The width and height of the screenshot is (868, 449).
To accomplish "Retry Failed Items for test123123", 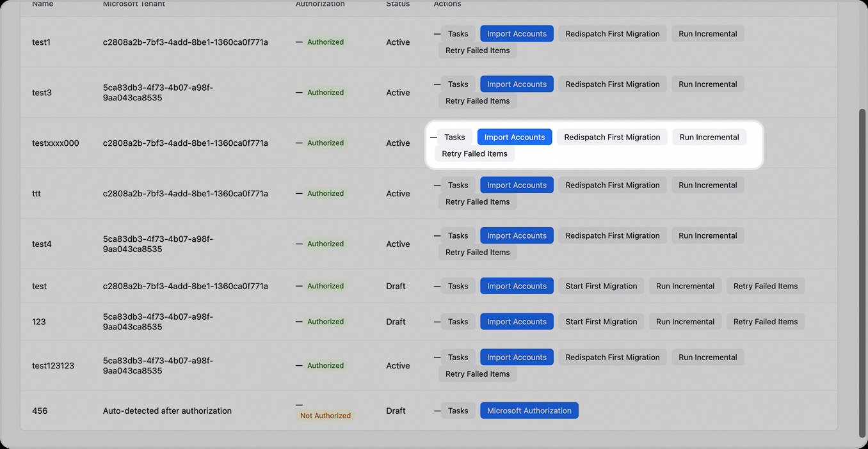I will click(x=478, y=374).
